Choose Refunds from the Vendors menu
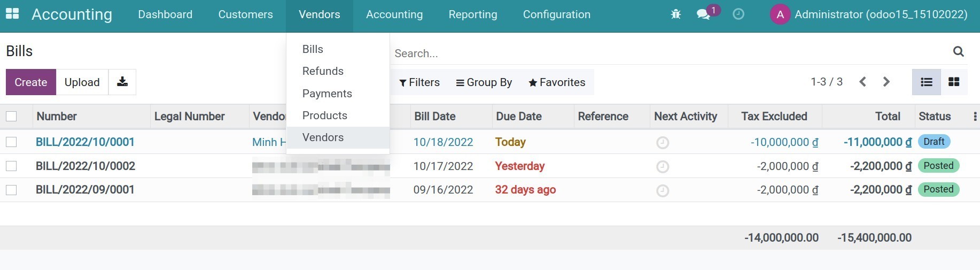Image resolution: width=980 pixels, height=270 pixels. coord(323,71)
